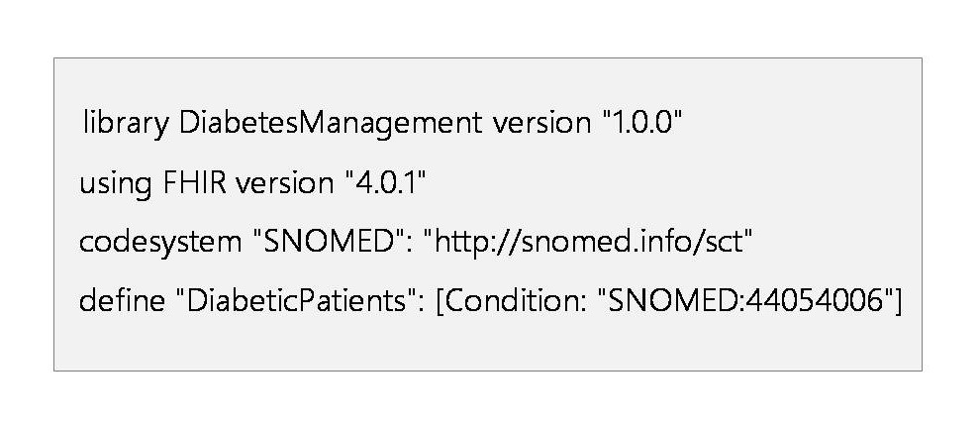The image size is (980, 427).
Task: Open the http://snomed.info/sct URL
Action: tap(587, 240)
